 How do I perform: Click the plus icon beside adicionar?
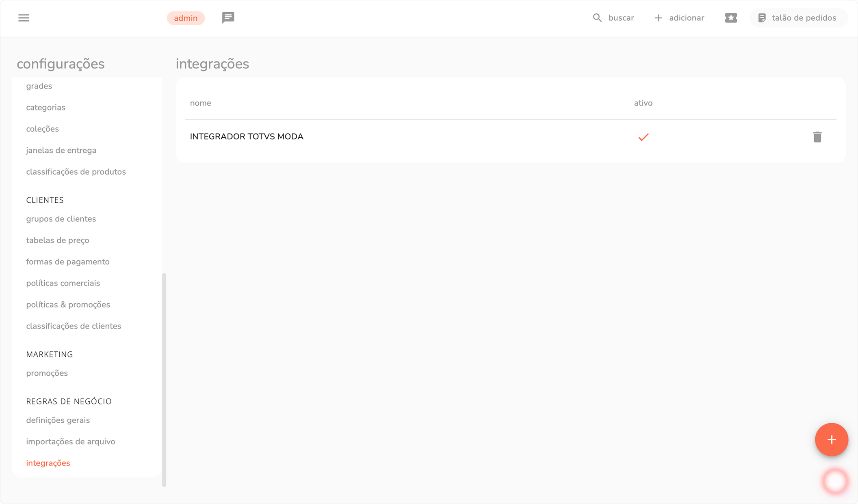pos(658,18)
